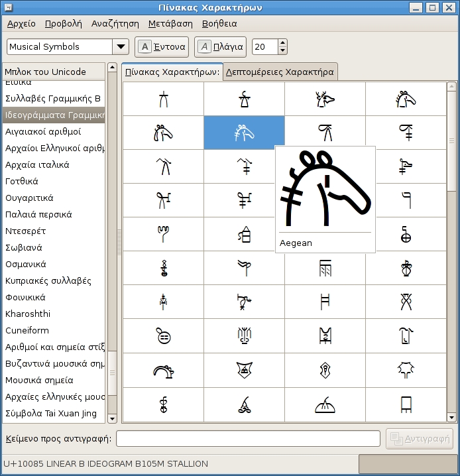Select the deer head ideogram in first row
460x476 pixels.
(x=325, y=99)
